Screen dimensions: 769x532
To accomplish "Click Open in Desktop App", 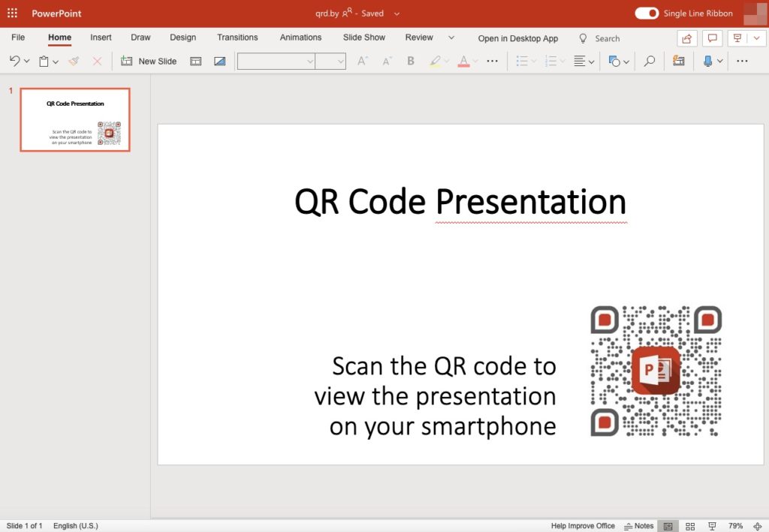I will coord(518,38).
